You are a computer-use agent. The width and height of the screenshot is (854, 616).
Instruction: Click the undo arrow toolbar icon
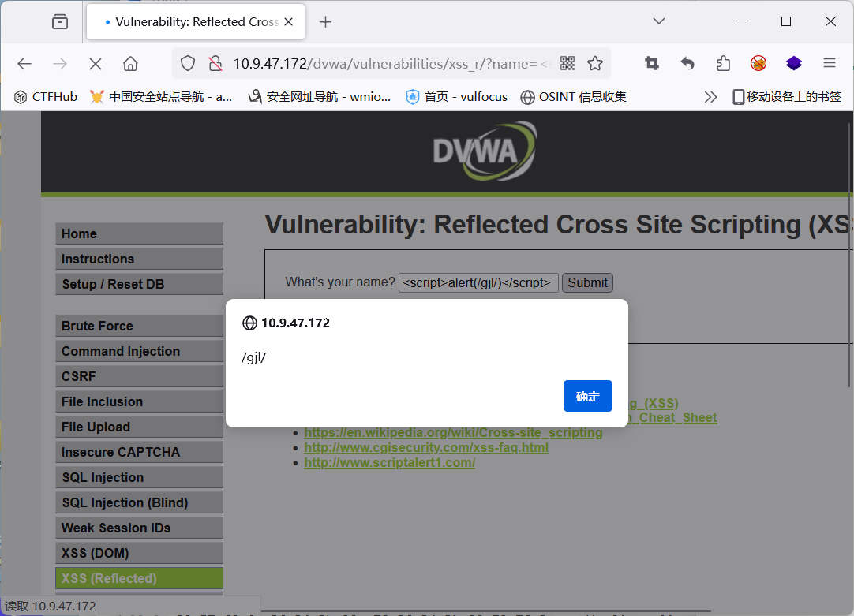[688, 64]
